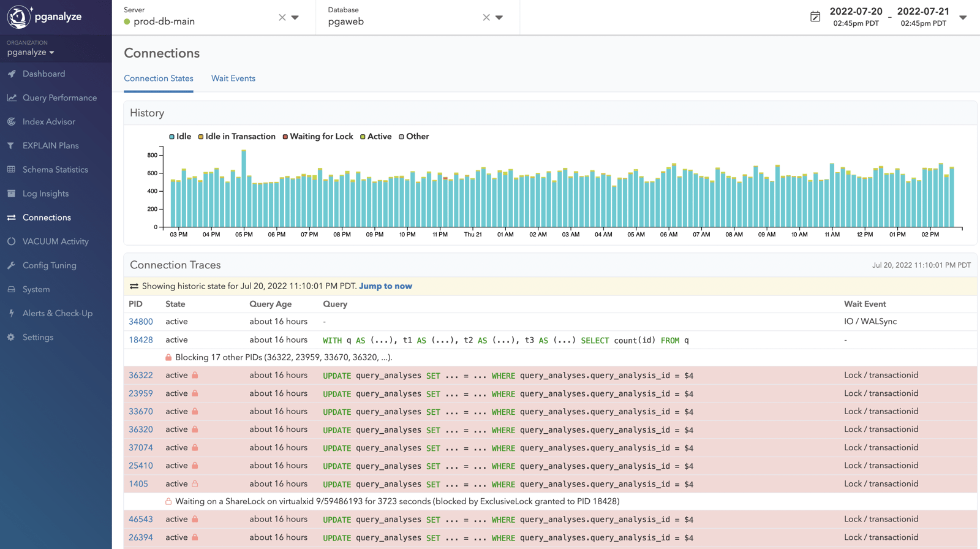Open Config Tuning page
Image resolution: width=980 pixels, height=549 pixels.
tap(50, 265)
